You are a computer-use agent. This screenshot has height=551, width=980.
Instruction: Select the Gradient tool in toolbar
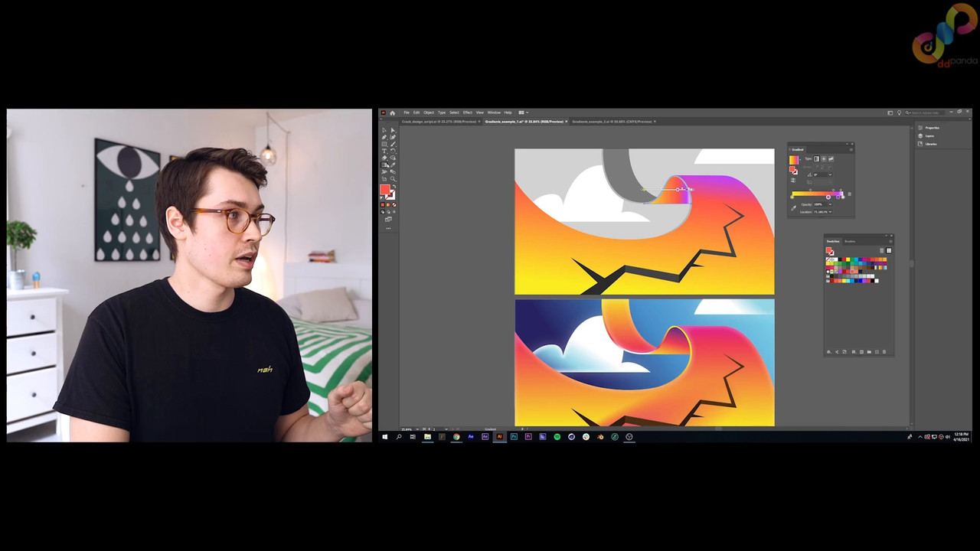click(384, 165)
